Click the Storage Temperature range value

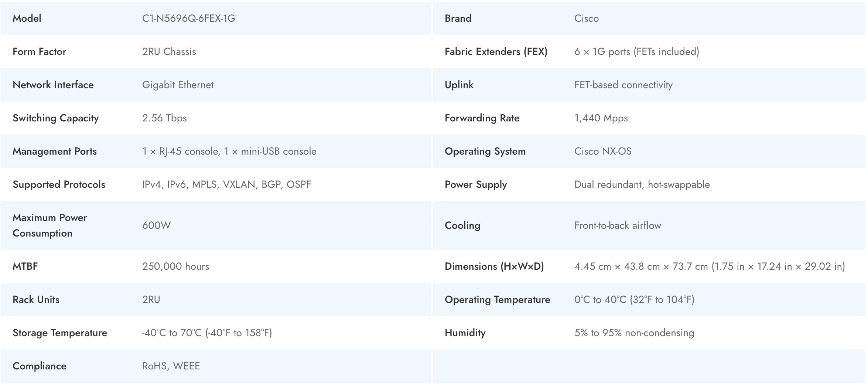pos(207,333)
